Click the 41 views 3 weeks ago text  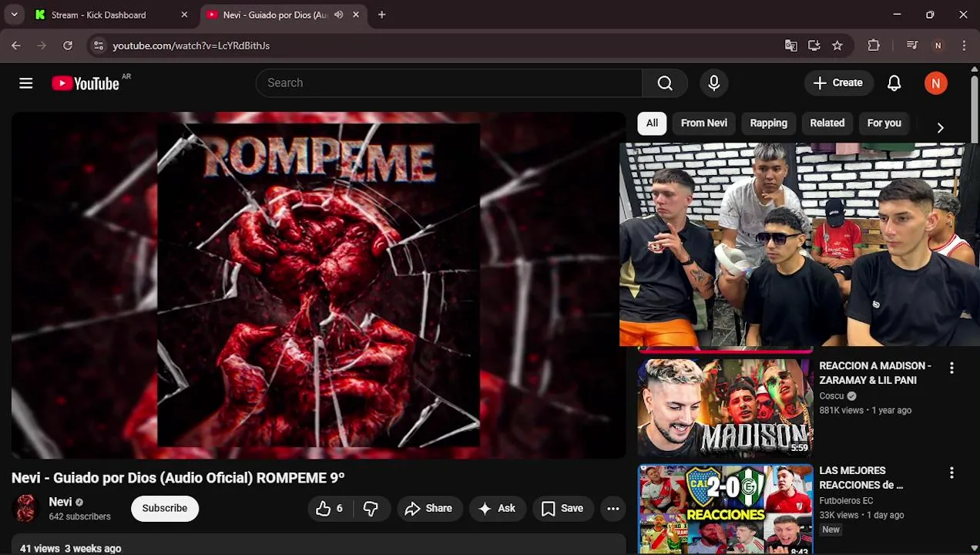click(x=70, y=549)
